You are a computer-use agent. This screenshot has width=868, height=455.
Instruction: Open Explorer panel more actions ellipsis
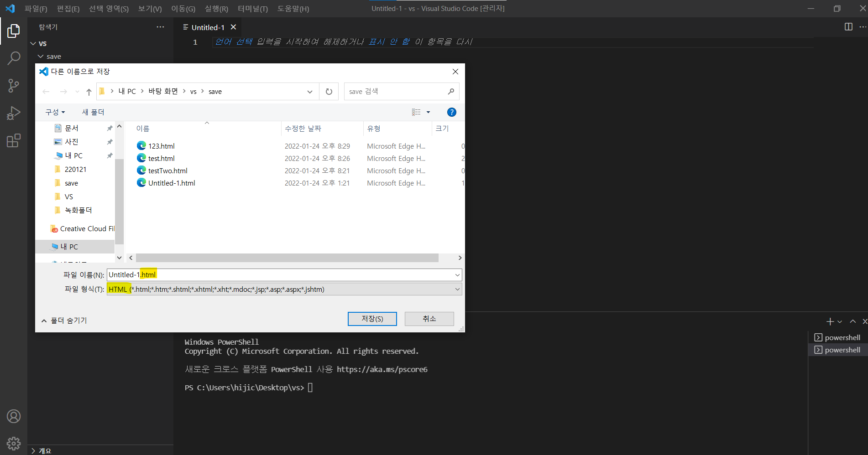pos(160,27)
